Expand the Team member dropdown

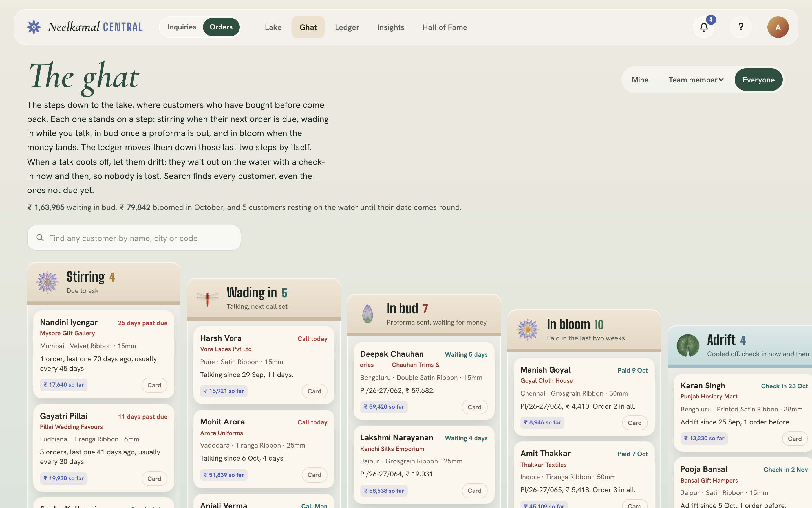696,80
